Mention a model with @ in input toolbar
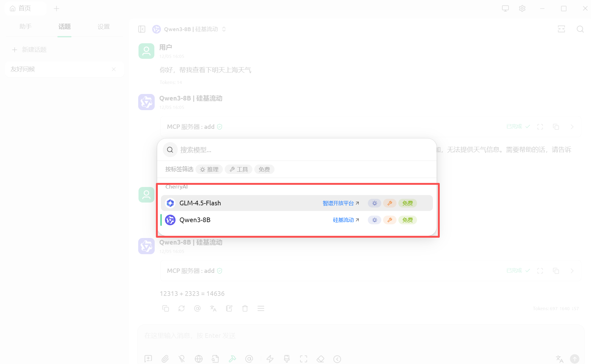The height and width of the screenshot is (364, 591). tap(249, 359)
